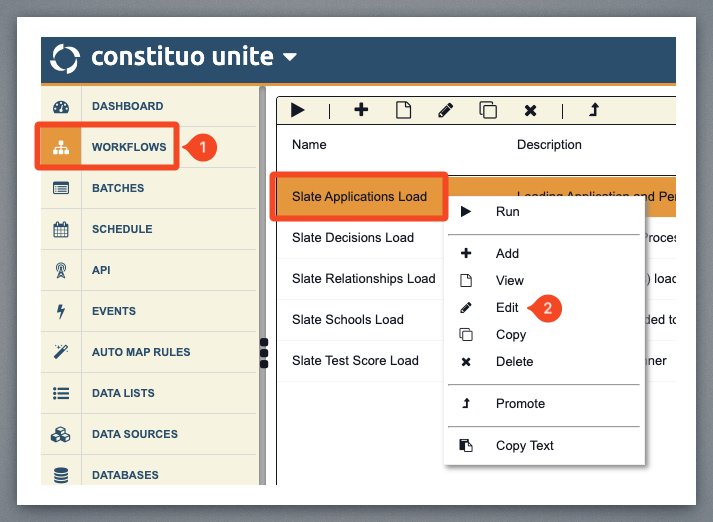Click the Promote arrow icon in toolbar
713x522 pixels.
tap(594, 110)
